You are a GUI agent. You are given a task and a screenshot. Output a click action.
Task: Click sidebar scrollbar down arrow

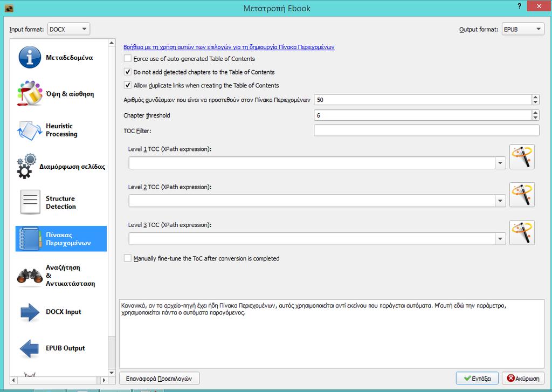(x=112, y=373)
